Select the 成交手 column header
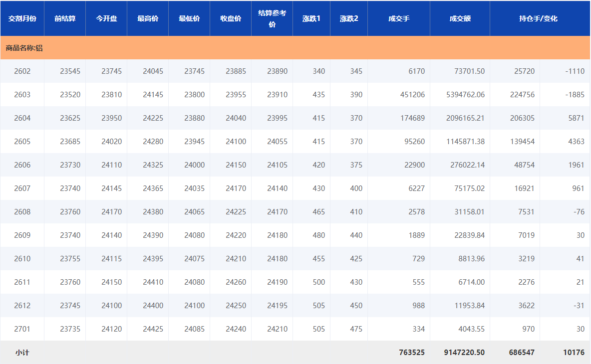The width and height of the screenshot is (591, 364). (399, 18)
